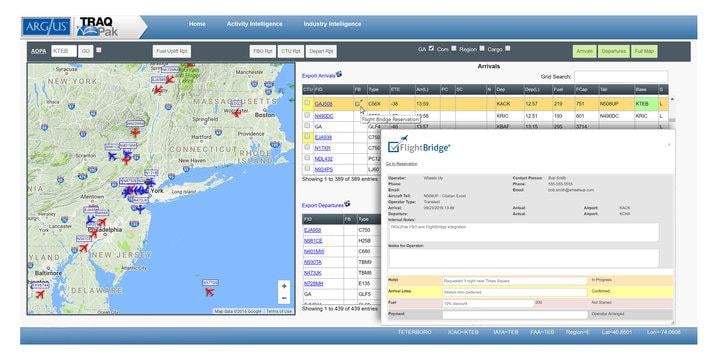Open FlightBridge reservation icon in GAJ508 row
This screenshot has height=360, width=720.
tap(358, 104)
